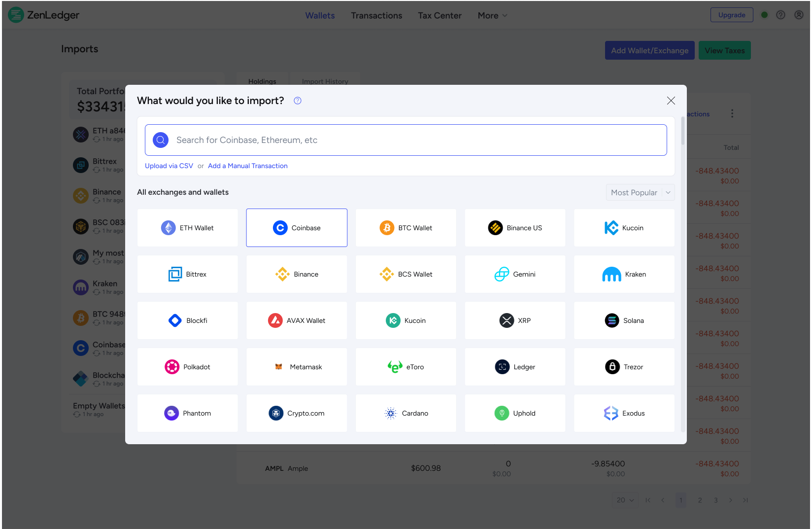The height and width of the screenshot is (529, 812).
Task: Open the Transactions menu item
Action: tap(376, 16)
